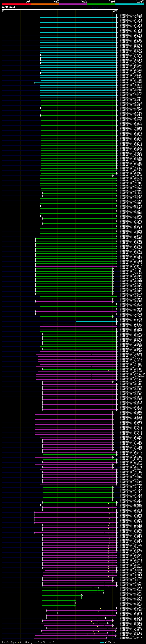
Task: Select hit label UniRef100_P30733
Action: click(x=131, y=75)
